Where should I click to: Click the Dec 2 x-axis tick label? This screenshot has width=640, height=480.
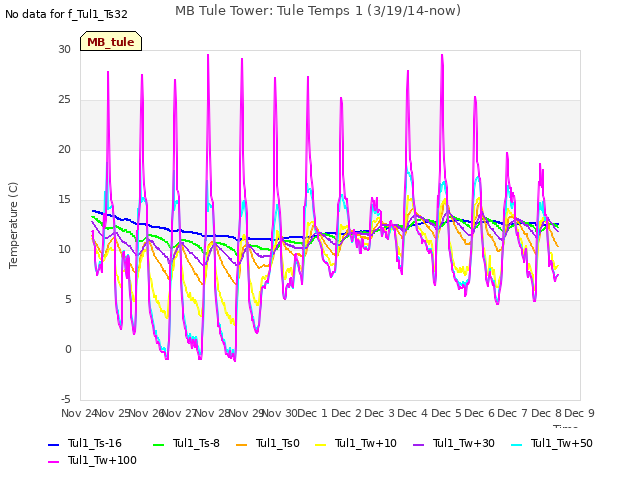346,413
